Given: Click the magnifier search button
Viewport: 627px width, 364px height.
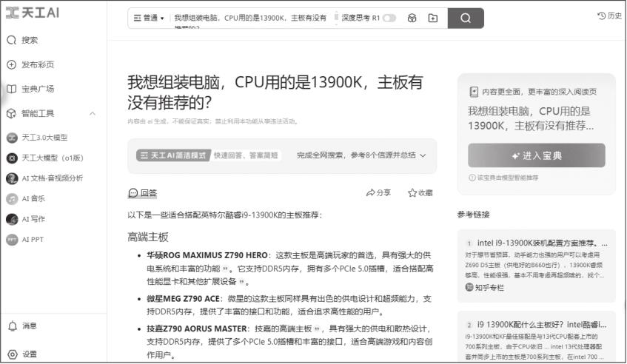Looking at the screenshot, I should (x=466, y=18).
